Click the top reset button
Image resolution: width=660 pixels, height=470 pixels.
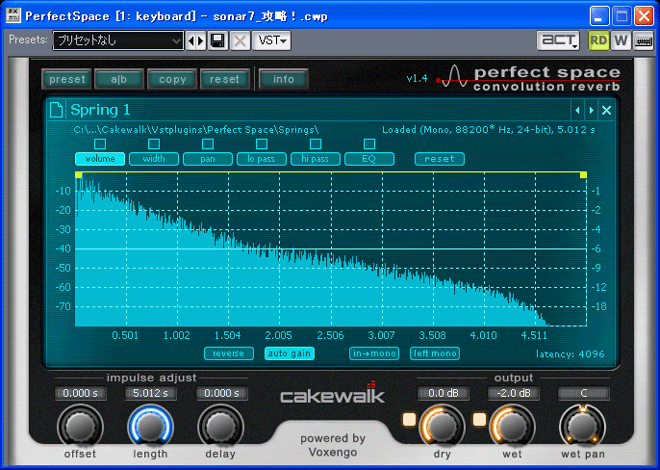point(225,79)
